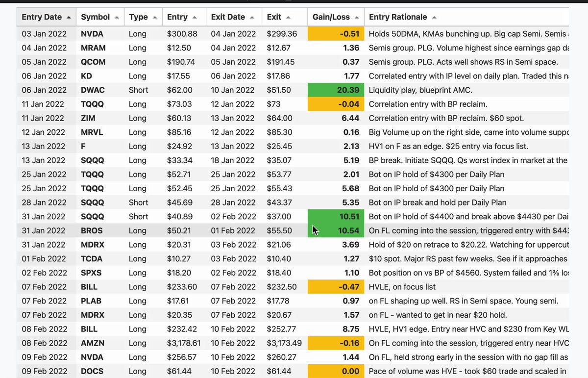Click 'HVLE, on focus list' rationale
Image resolution: width=588 pixels, height=378 pixels.
[x=402, y=287]
